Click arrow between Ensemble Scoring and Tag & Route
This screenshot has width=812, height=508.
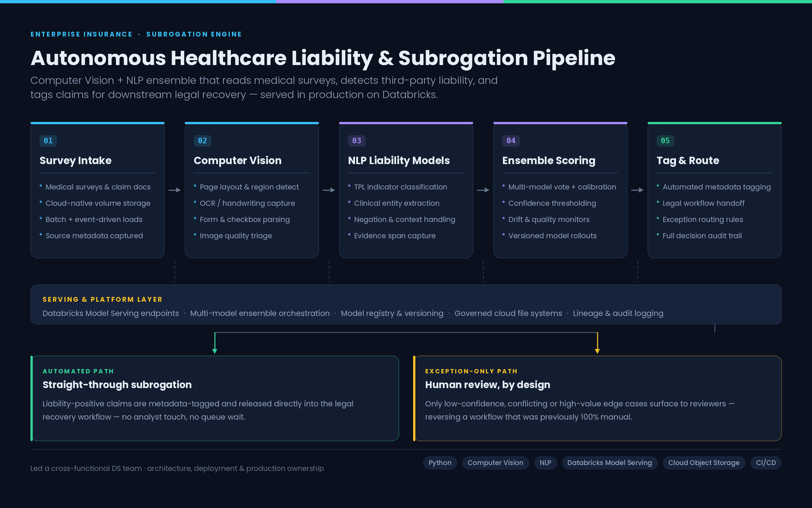(x=637, y=190)
